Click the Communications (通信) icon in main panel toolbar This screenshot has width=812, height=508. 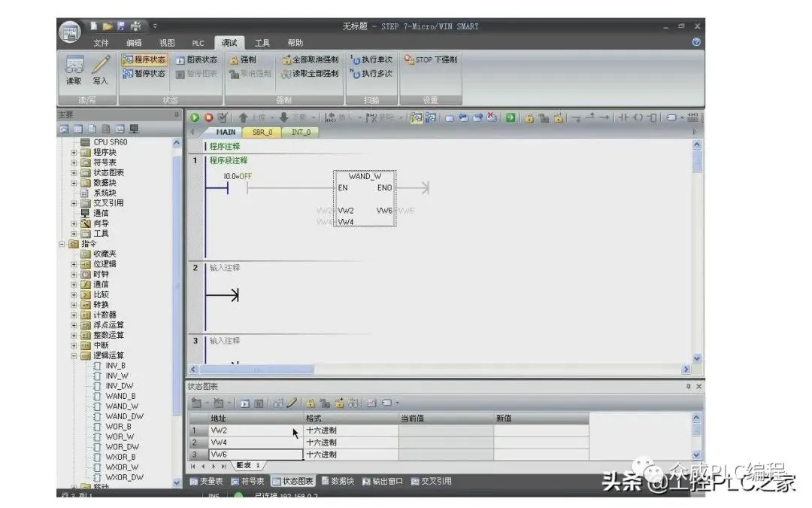click(134, 129)
